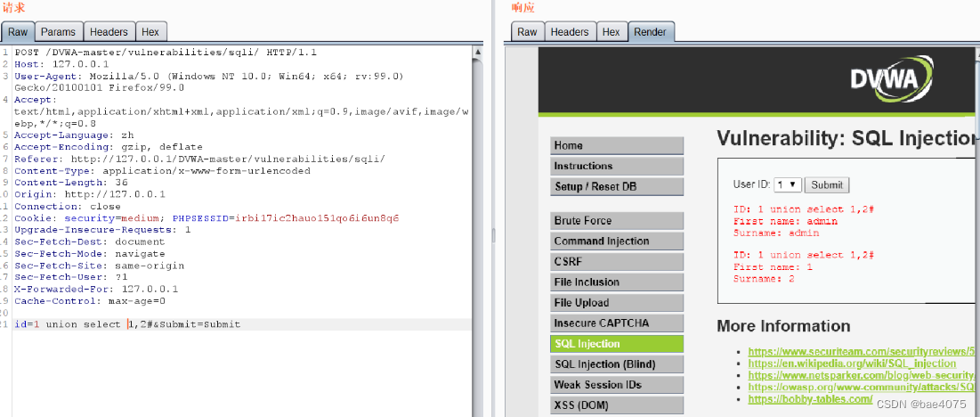Click the Submit button
The image size is (980, 417).
827,185
